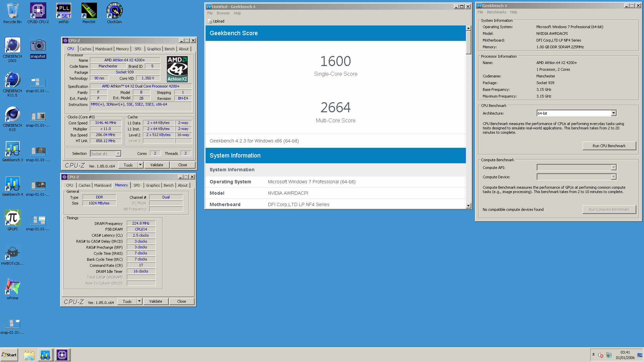Click Close button in lower CPU-Z
Screen dimensions: 644x362
[x=181, y=301]
